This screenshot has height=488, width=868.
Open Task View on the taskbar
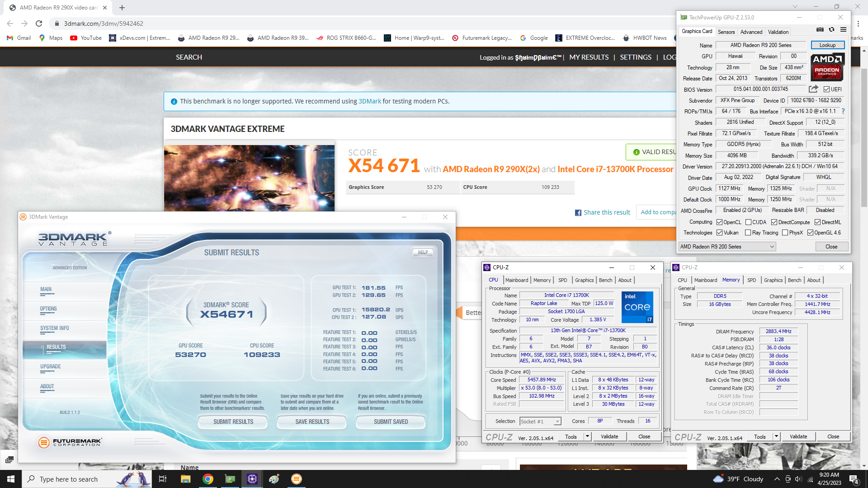coord(163,479)
